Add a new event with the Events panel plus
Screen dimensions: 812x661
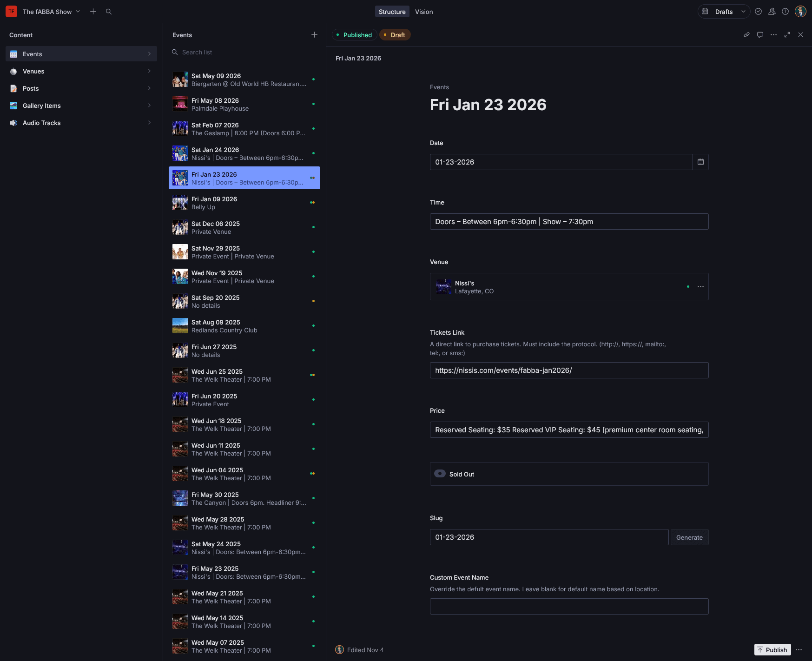[x=314, y=34]
